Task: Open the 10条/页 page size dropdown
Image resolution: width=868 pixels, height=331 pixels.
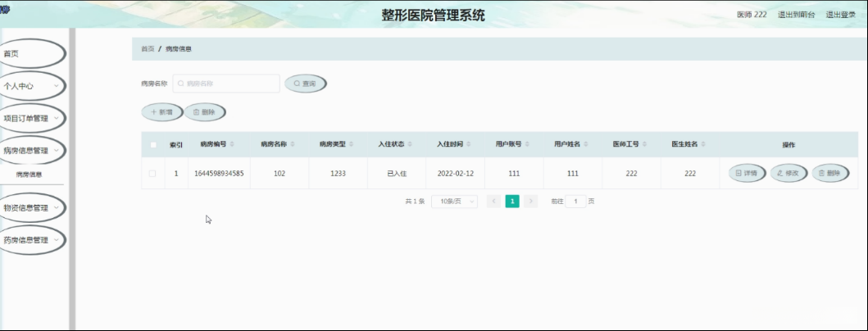Action: pyautogui.click(x=454, y=202)
